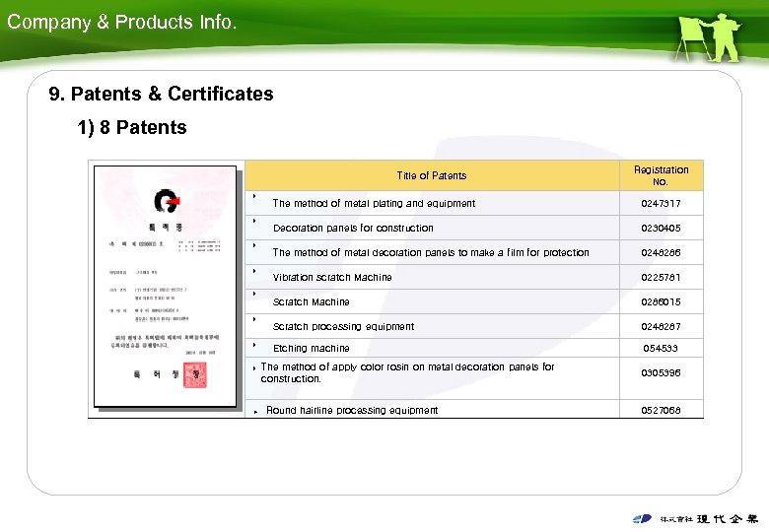Select the 'Company & Products Info.' header text
This screenshot has height=532, width=769.
point(121,22)
